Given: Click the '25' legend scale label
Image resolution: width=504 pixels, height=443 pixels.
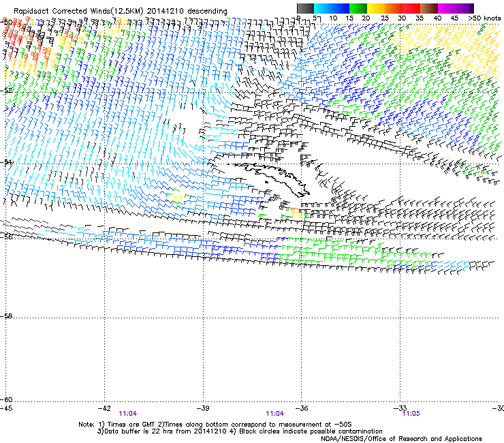Looking at the screenshot, I should pyautogui.click(x=385, y=18).
